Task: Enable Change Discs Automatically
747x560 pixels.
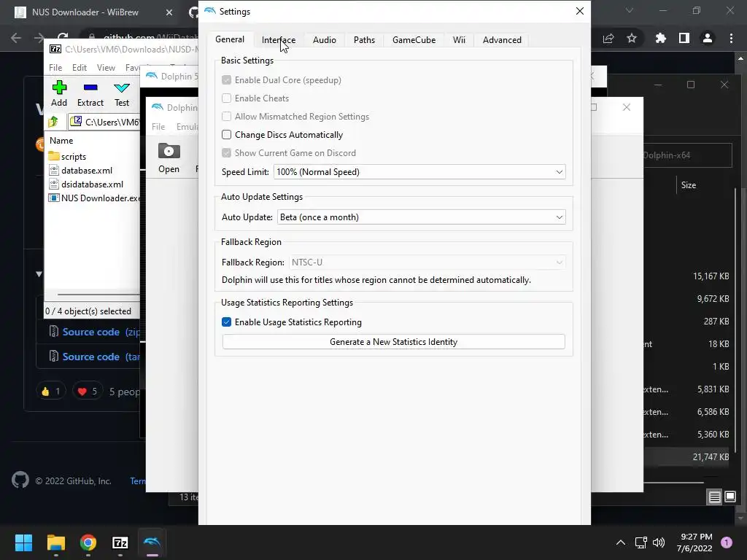Action: point(226,135)
